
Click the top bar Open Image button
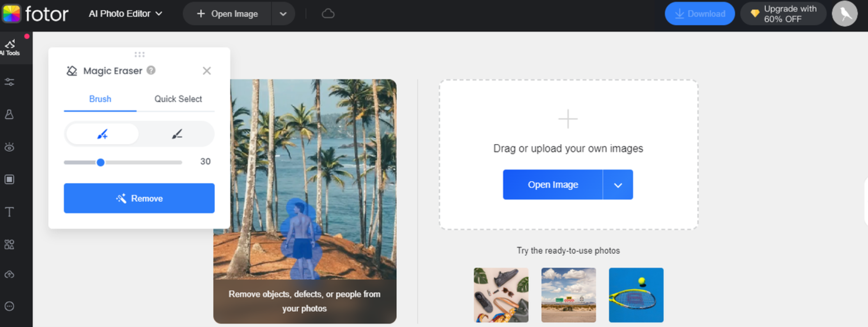(227, 14)
